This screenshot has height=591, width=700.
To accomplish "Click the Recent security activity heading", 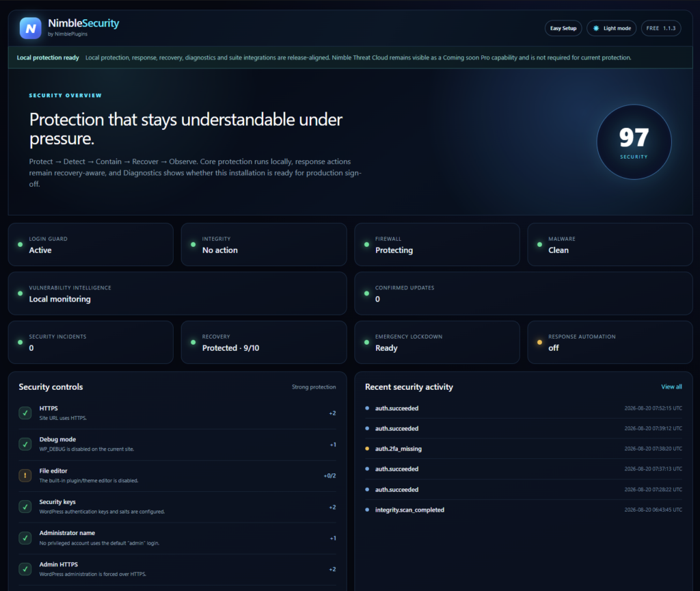I will [409, 387].
